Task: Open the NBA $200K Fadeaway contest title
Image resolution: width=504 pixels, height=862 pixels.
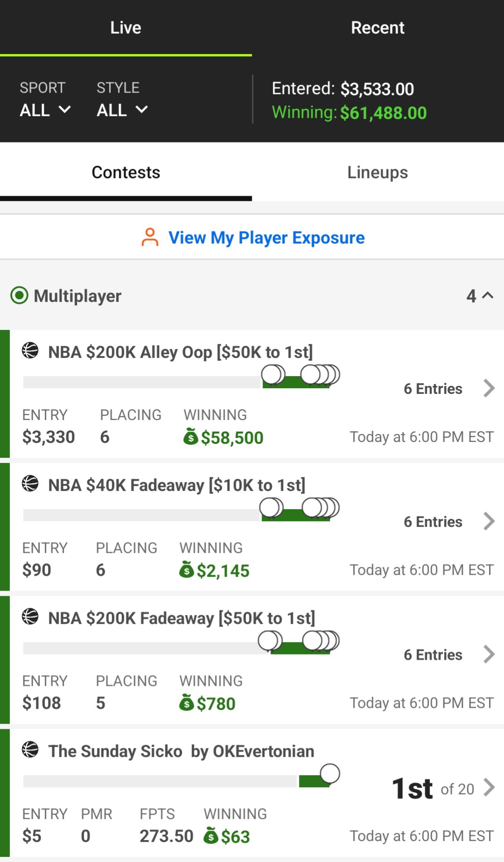Action: (181, 618)
